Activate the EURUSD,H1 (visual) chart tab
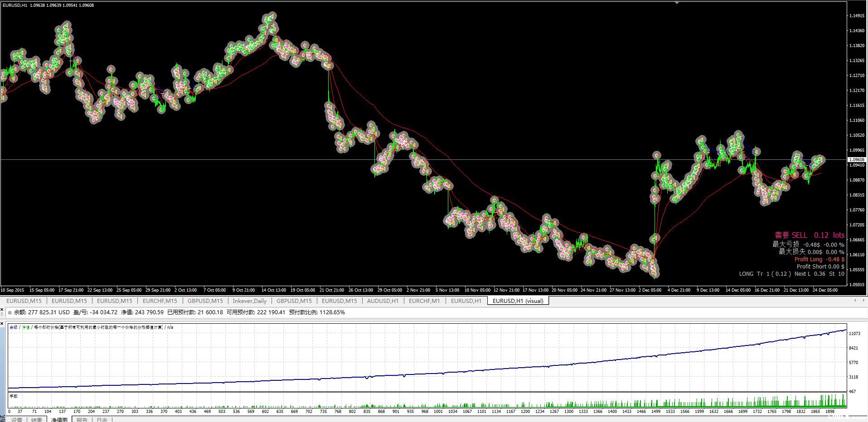Image resolution: width=868 pixels, height=422 pixels. pyautogui.click(x=518, y=301)
